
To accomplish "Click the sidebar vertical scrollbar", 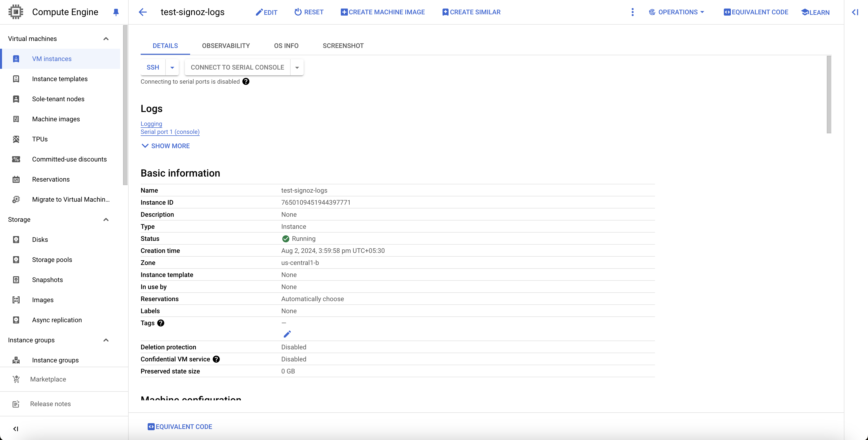I will pyautogui.click(x=125, y=105).
